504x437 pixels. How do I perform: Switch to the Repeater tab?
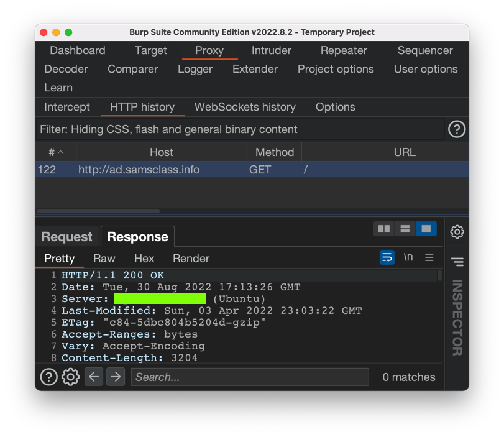click(344, 50)
